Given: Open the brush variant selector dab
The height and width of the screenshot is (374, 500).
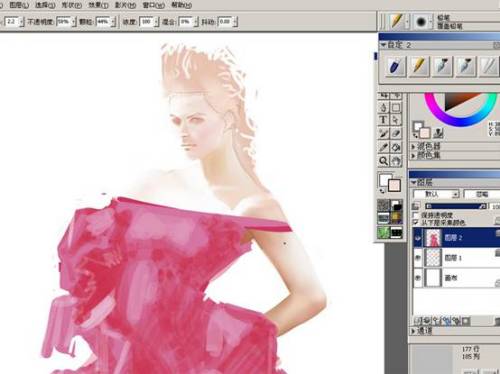Looking at the screenshot, I should [x=421, y=22].
